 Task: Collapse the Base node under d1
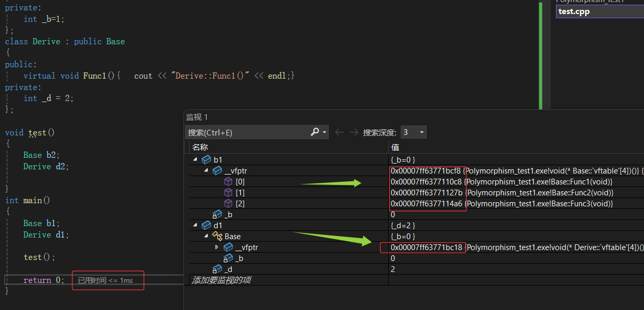tap(206, 236)
